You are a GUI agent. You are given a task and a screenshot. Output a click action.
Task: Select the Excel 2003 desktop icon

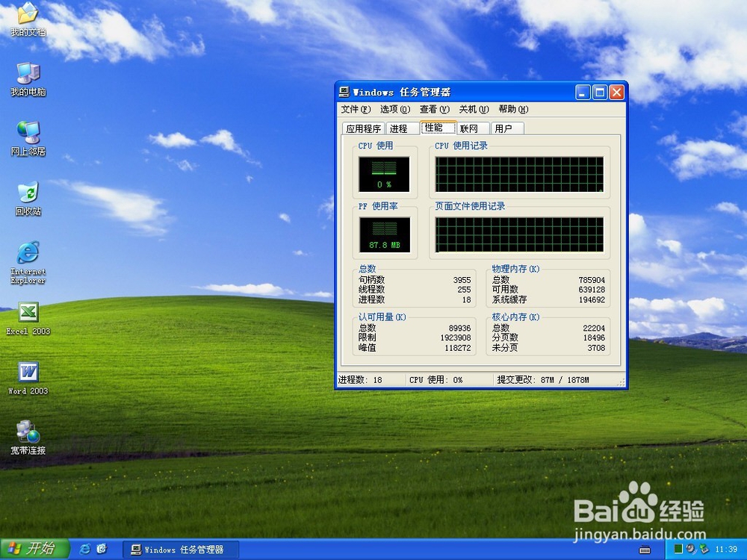tap(28, 319)
